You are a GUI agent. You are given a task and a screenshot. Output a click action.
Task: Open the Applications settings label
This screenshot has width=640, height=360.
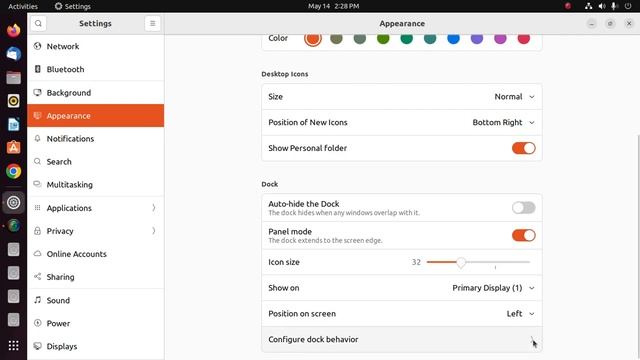[69, 208]
